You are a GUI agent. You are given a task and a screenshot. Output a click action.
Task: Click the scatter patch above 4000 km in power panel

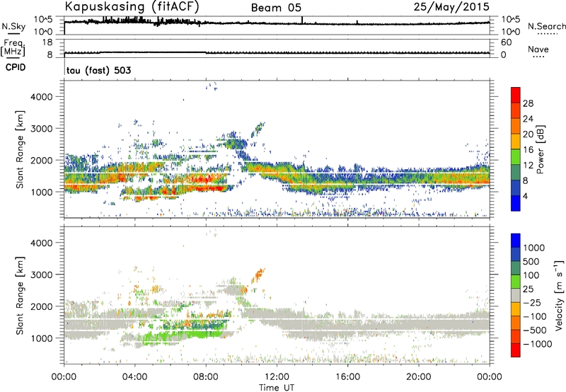pos(211,86)
